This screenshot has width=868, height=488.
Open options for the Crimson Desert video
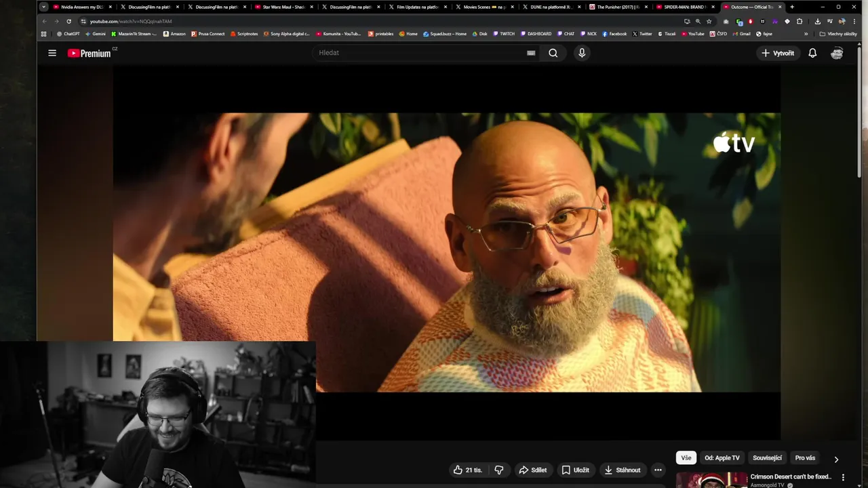pos(843,478)
